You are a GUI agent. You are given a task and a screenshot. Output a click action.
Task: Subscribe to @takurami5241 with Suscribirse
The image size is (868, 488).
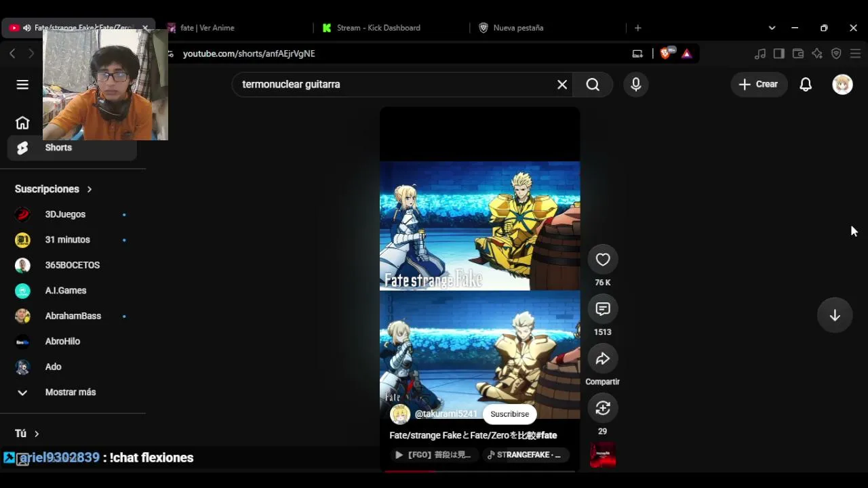(509, 414)
